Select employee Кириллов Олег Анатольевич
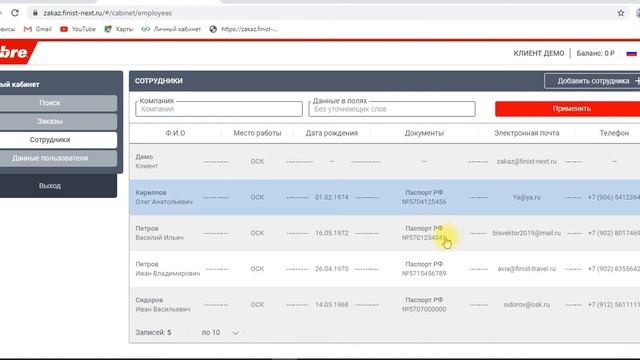Screen dimensions: 640x360 pos(384,197)
